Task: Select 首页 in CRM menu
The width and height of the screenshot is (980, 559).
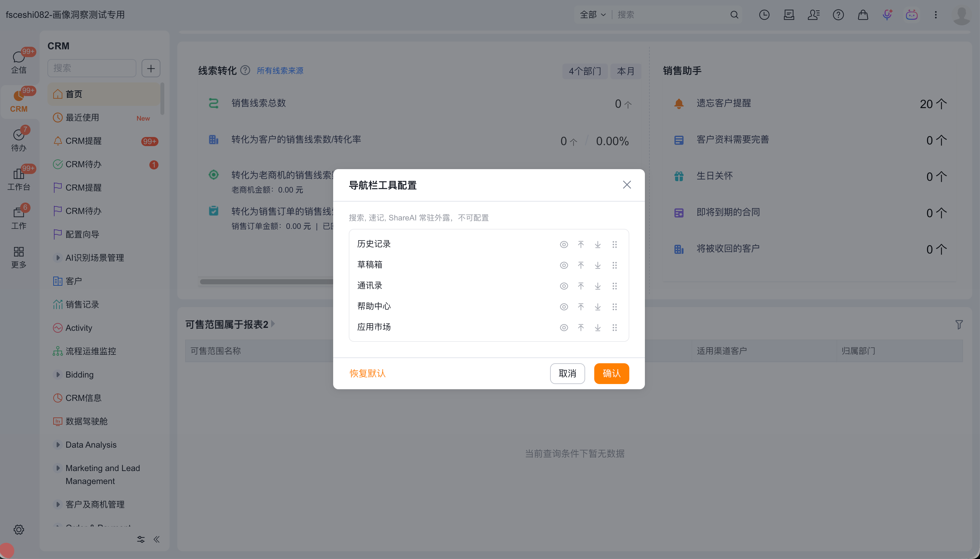Action: pyautogui.click(x=74, y=94)
